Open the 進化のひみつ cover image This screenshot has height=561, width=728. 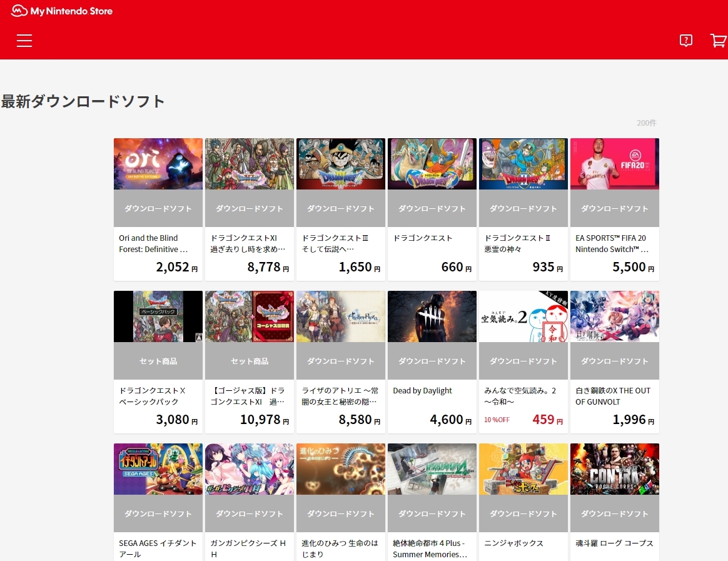341,469
